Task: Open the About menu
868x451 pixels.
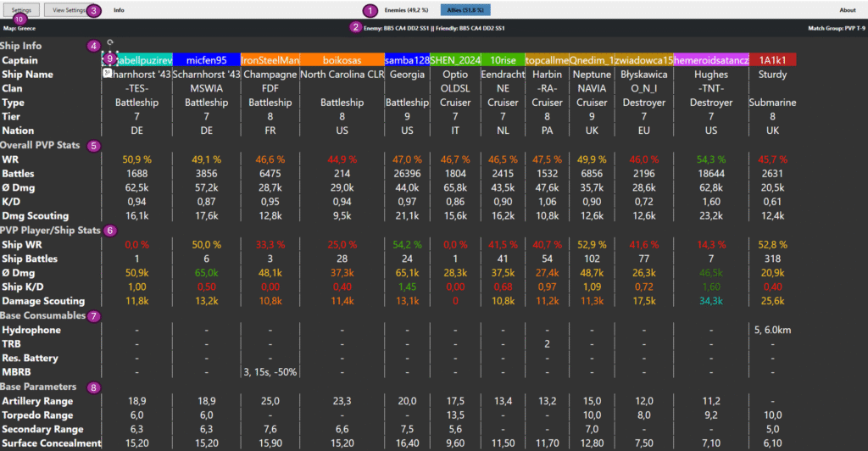Action: (x=847, y=10)
